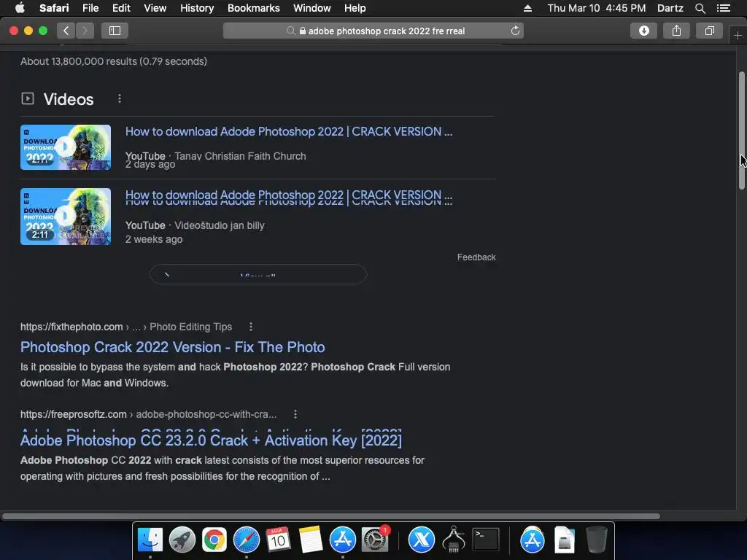Open Adobe Photoshop CC 23.2.0 Crack result

click(x=211, y=440)
